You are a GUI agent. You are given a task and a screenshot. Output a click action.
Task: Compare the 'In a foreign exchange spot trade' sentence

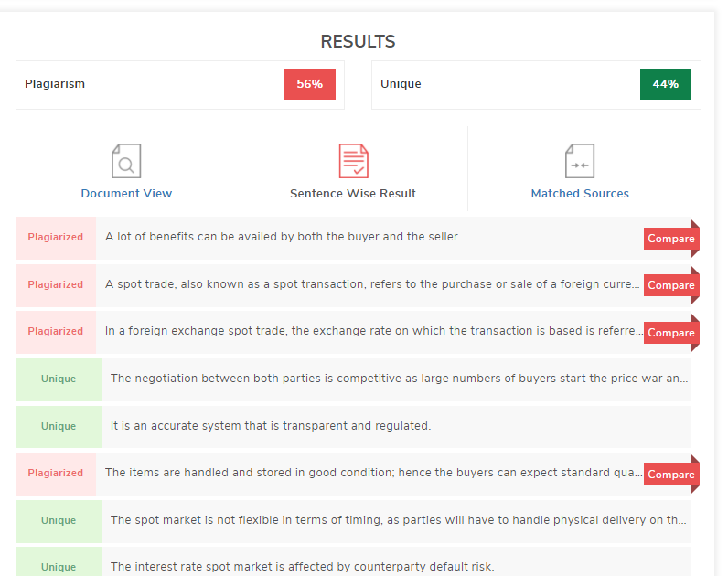(671, 333)
